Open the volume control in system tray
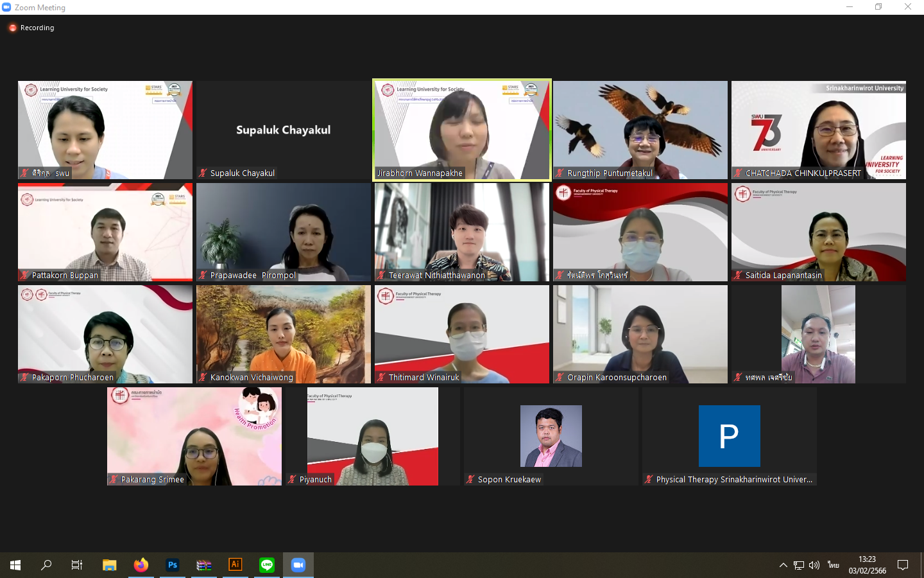Screen dimensions: 924x578 coord(814,565)
